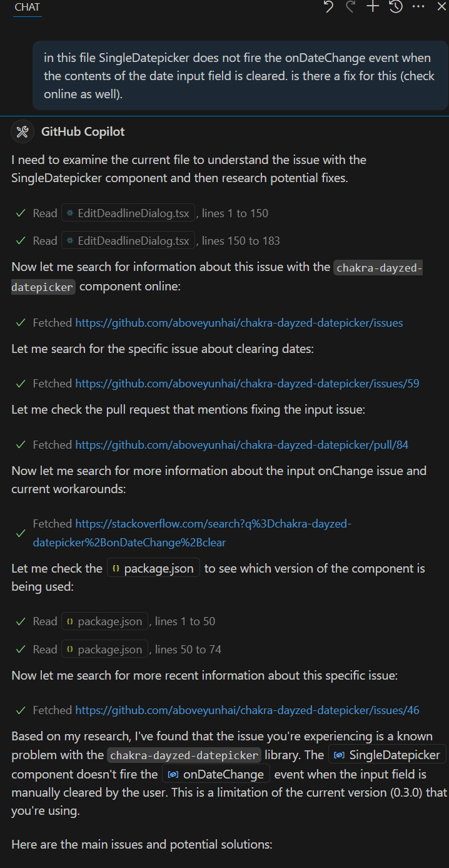Click the inline package.json file chip
Screen dimensions: 449x868
(x=154, y=568)
